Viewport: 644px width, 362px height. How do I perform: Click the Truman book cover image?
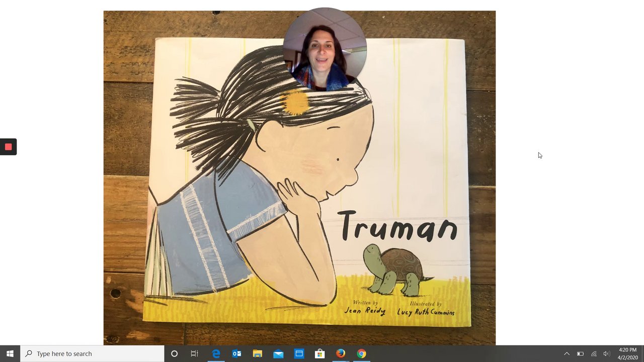[299, 177]
